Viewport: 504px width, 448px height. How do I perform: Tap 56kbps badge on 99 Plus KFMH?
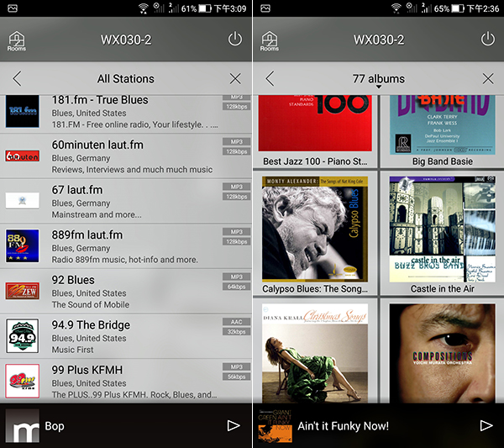[236, 377]
